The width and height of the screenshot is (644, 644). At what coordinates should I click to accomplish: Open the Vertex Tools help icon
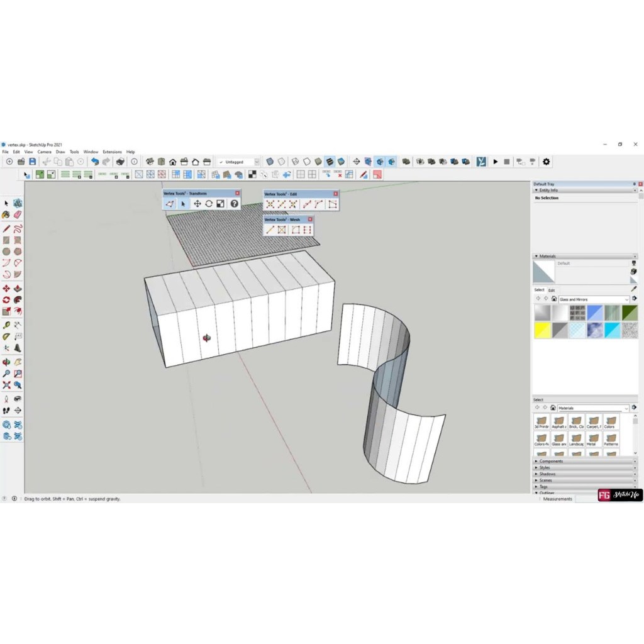(x=234, y=204)
